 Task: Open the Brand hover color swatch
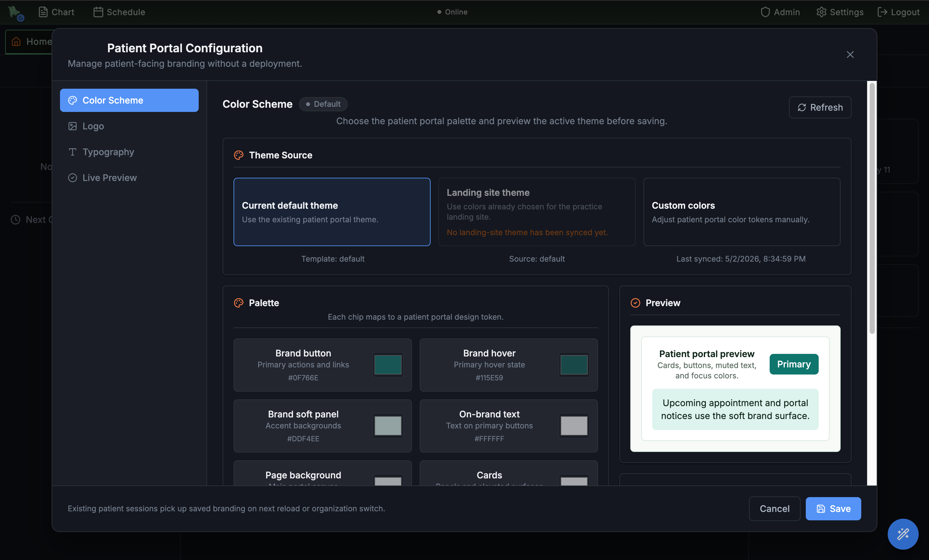[574, 365]
